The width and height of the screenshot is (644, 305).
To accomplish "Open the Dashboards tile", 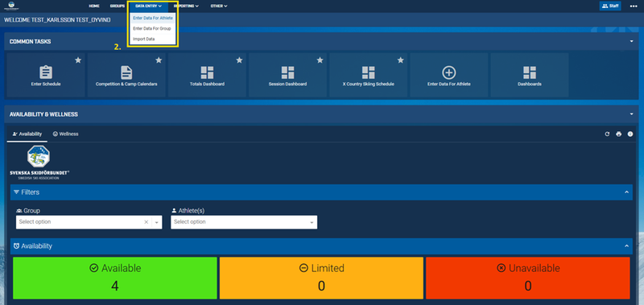I will 530,75.
